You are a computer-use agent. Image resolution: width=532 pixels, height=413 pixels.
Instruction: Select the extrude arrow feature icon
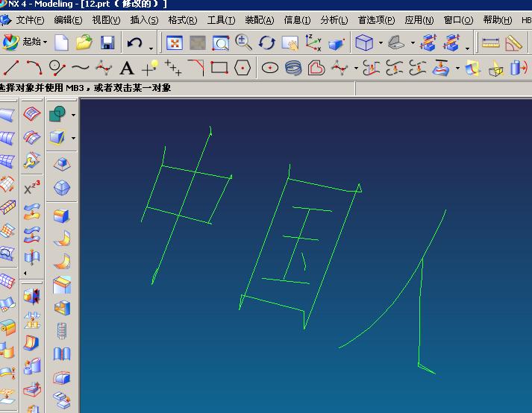click(519, 68)
